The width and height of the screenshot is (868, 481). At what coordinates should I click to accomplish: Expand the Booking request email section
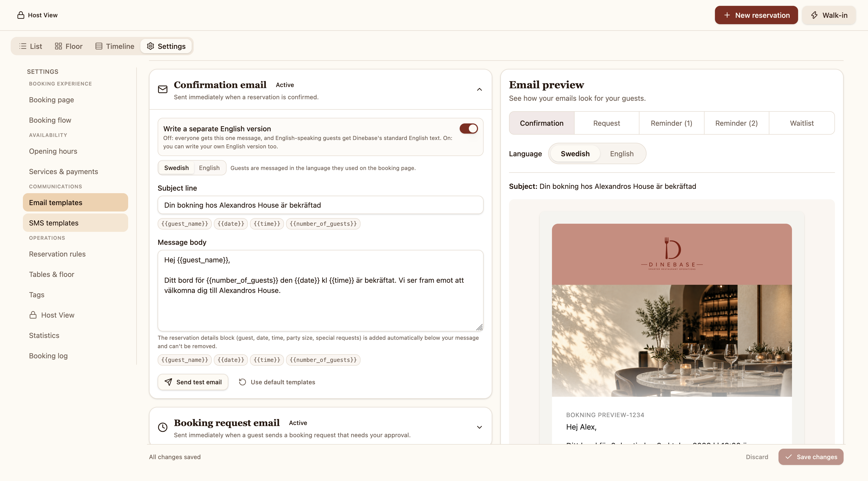coord(479,427)
